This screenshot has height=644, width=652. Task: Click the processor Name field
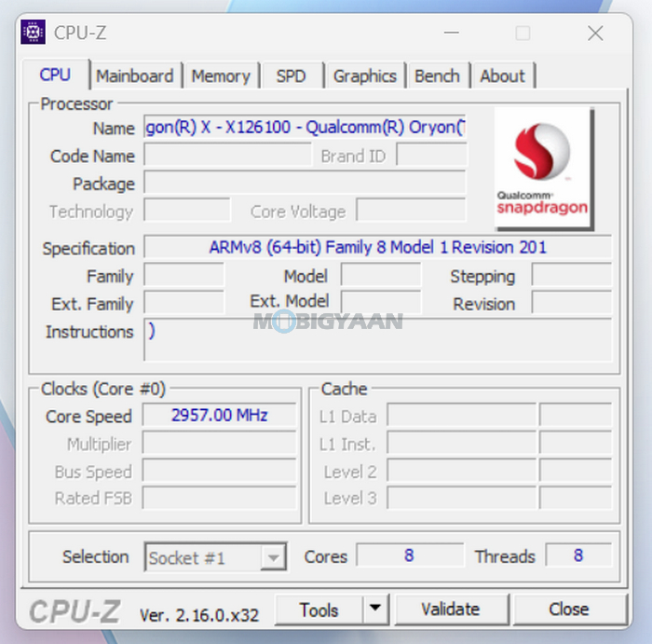pos(305,127)
